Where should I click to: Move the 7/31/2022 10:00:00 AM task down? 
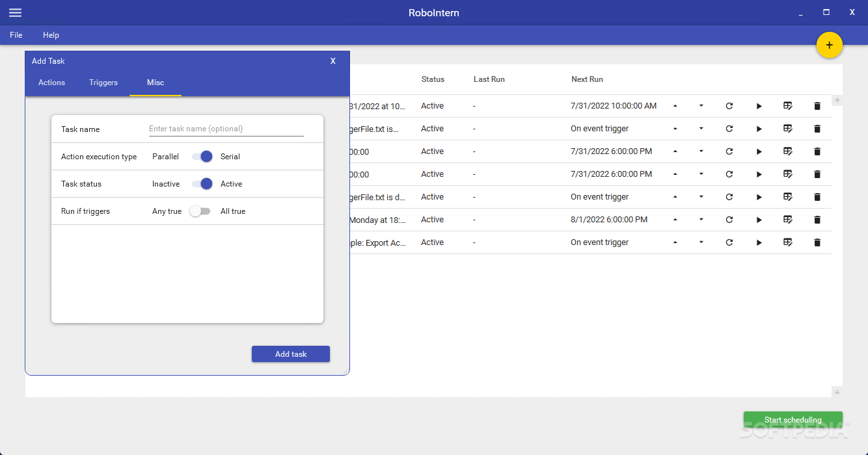701,106
